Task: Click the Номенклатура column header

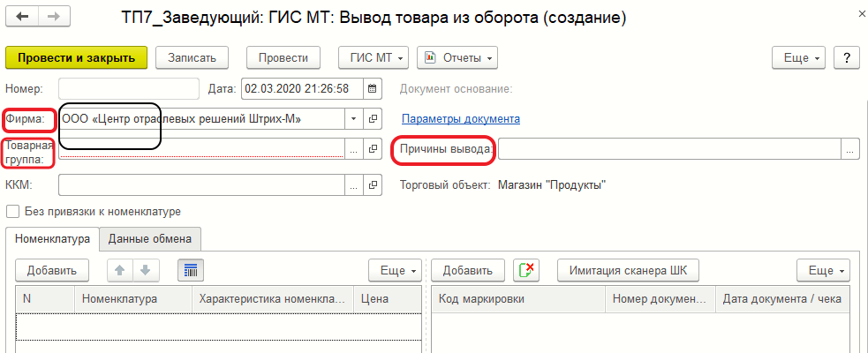Action: pyautogui.click(x=132, y=299)
